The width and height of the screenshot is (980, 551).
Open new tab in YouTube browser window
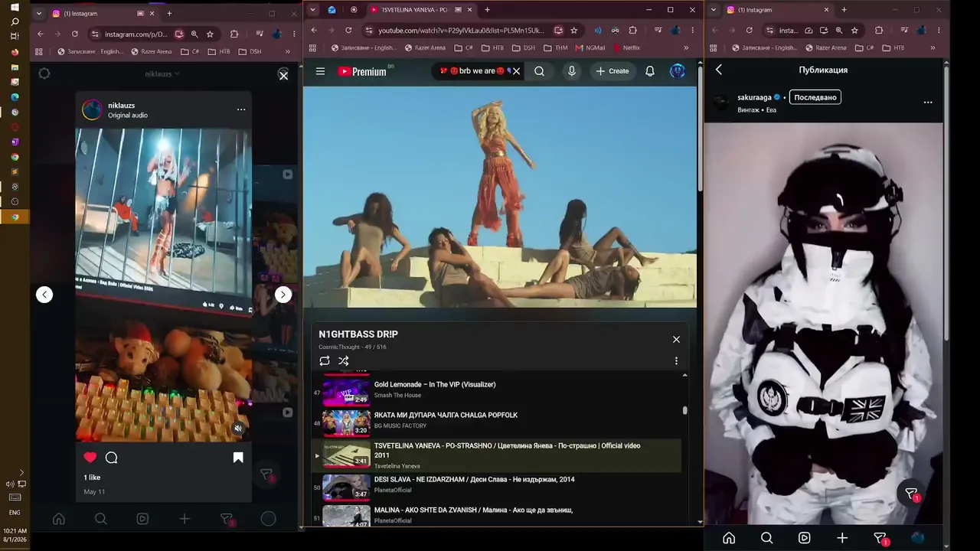click(487, 10)
